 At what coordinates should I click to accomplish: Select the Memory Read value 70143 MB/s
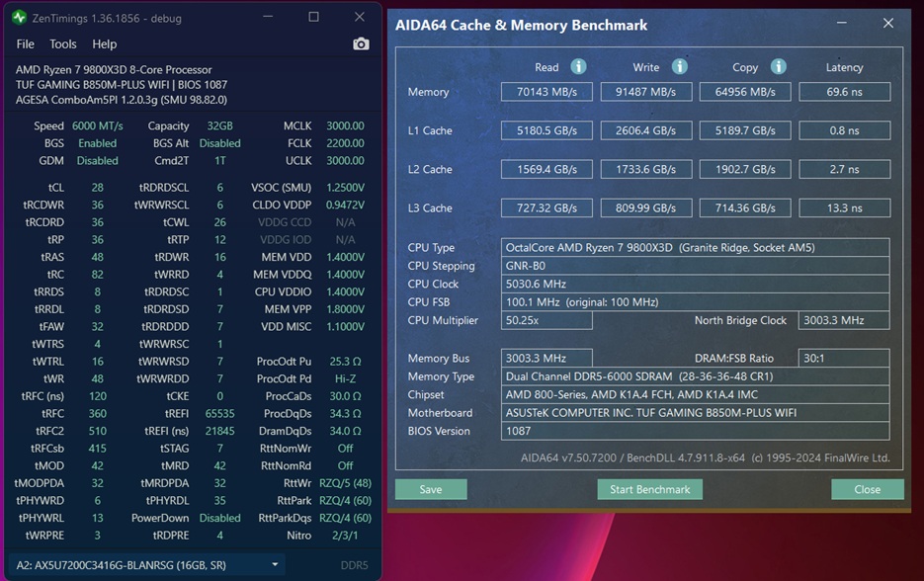pos(546,92)
